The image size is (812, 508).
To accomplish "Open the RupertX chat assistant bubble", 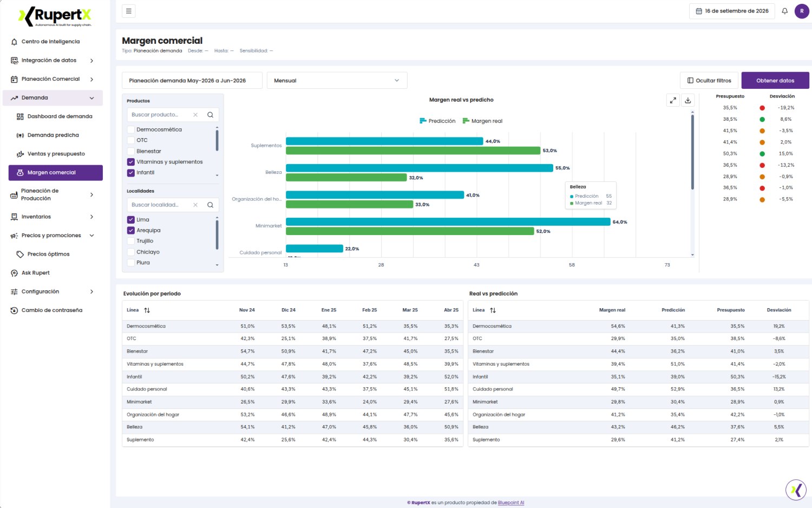I will point(796,490).
